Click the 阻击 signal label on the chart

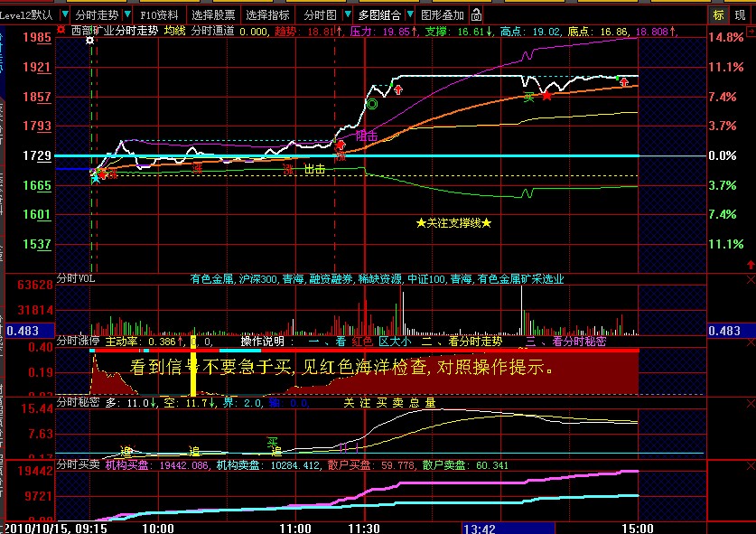coord(367,136)
